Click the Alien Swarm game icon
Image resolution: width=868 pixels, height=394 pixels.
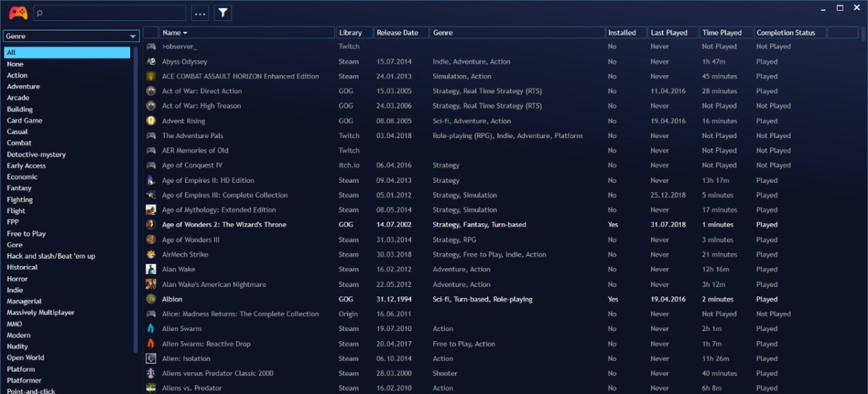tap(150, 329)
